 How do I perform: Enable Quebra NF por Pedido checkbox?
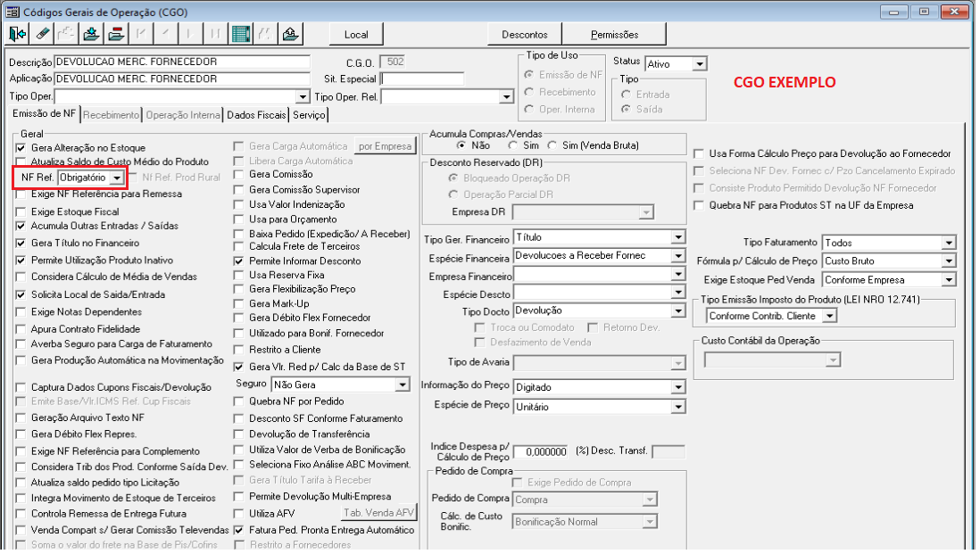pos(238,401)
